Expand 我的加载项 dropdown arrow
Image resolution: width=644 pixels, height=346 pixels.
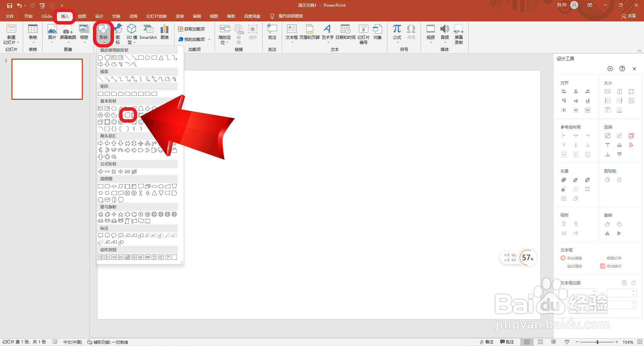click(209, 39)
